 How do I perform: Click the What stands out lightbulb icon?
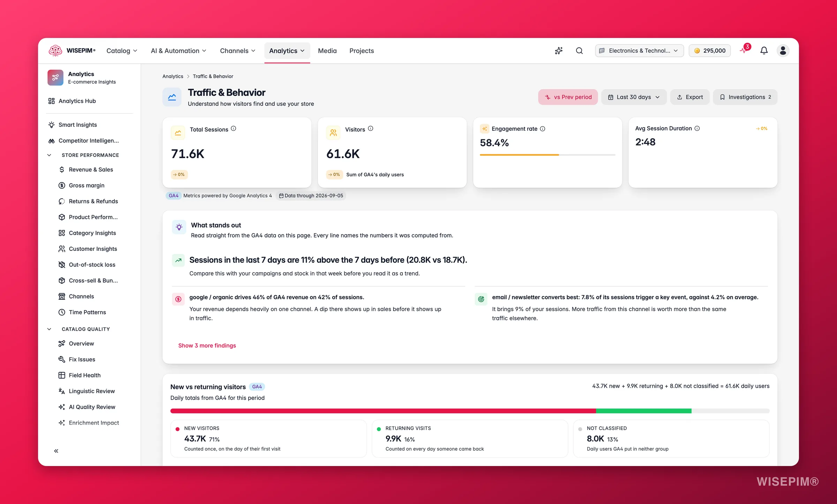pos(179,227)
